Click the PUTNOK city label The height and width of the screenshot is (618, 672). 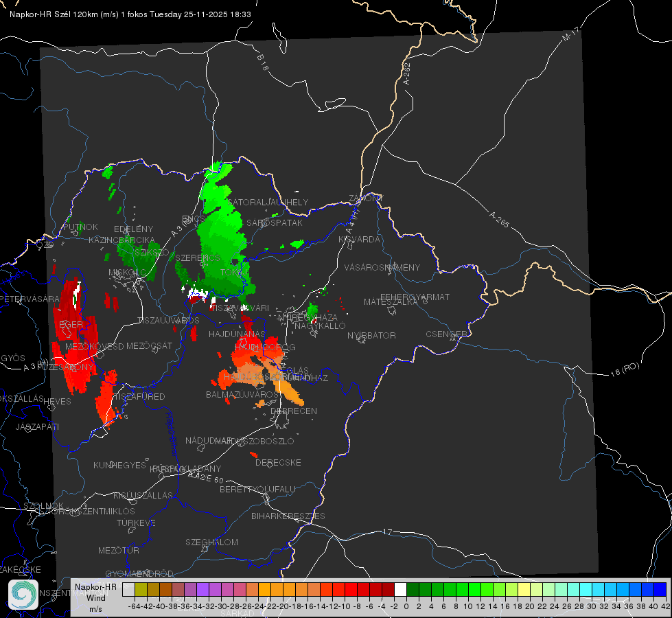click(x=80, y=227)
